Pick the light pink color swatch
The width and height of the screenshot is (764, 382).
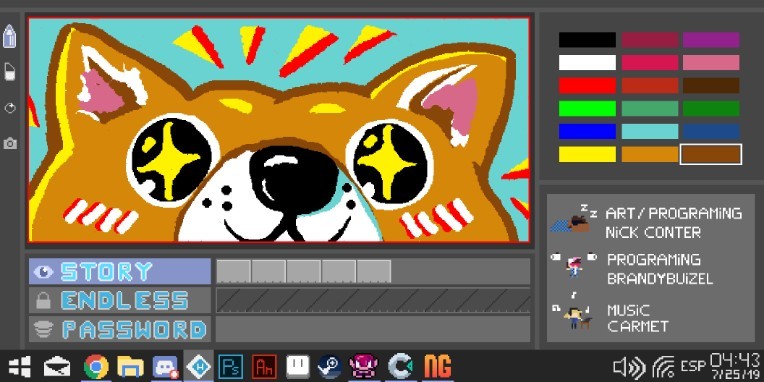pyautogui.click(x=711, y=62)
